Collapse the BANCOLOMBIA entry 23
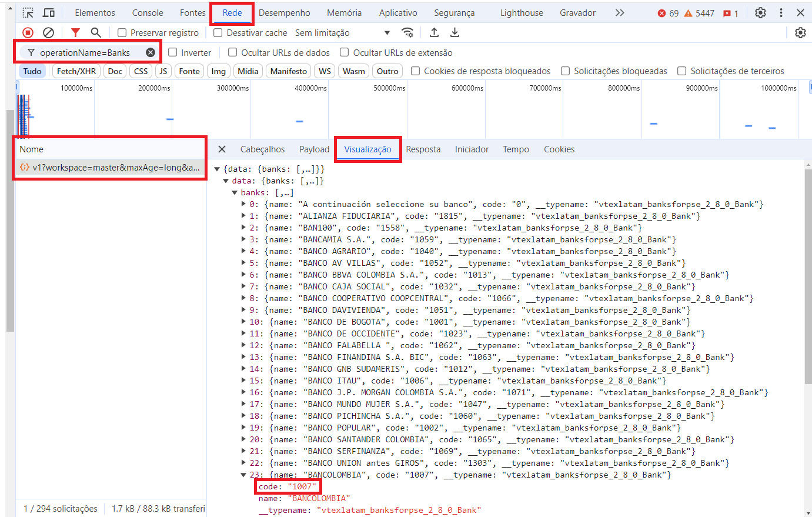The width and height of the screenshot is (812, 517). 243,475
